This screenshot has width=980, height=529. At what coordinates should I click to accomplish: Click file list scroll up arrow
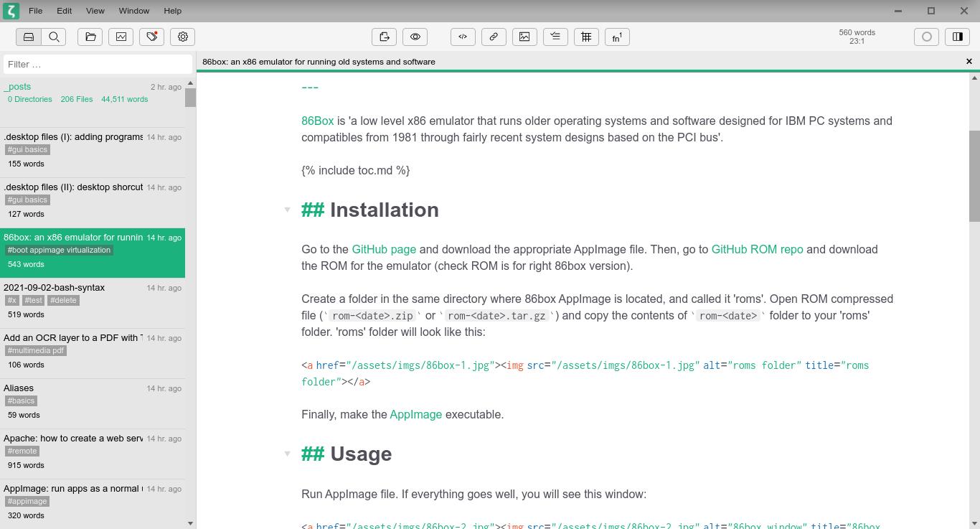tap(190, 83)
